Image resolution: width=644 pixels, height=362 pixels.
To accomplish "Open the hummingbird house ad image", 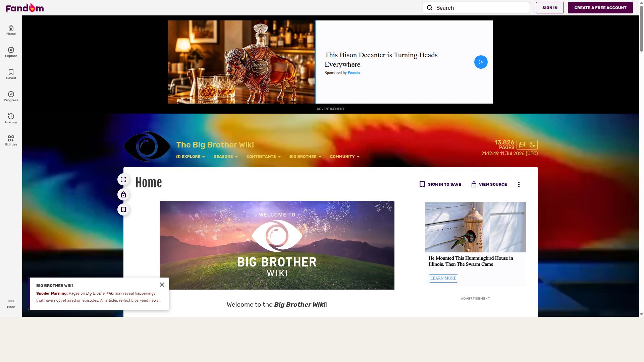I will click(x=475, y=227).
